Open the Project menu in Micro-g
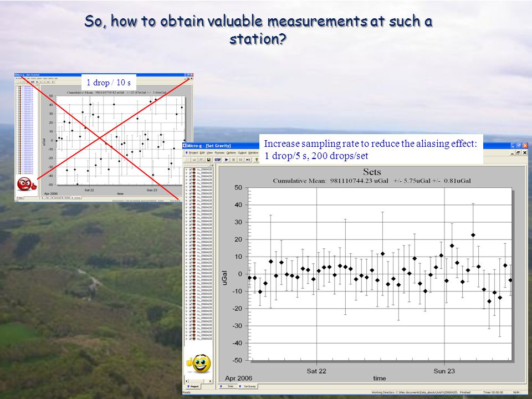The image size is (532, 399). pyautogui.click(x=193, y=153)
